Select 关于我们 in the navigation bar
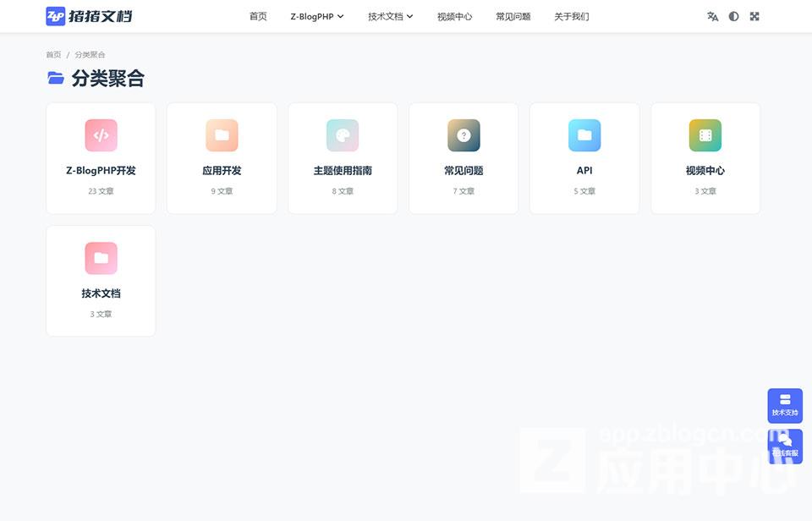 tap(572, 16)
